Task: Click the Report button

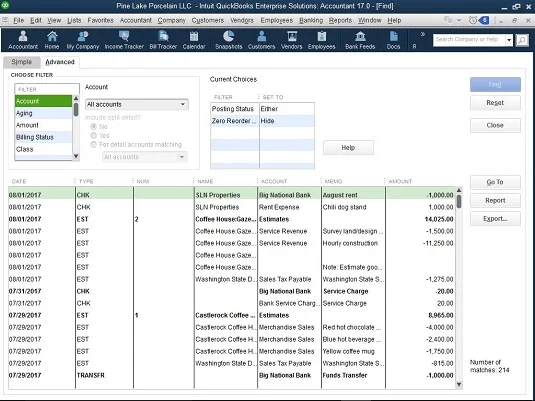Action: coord(495,200)
